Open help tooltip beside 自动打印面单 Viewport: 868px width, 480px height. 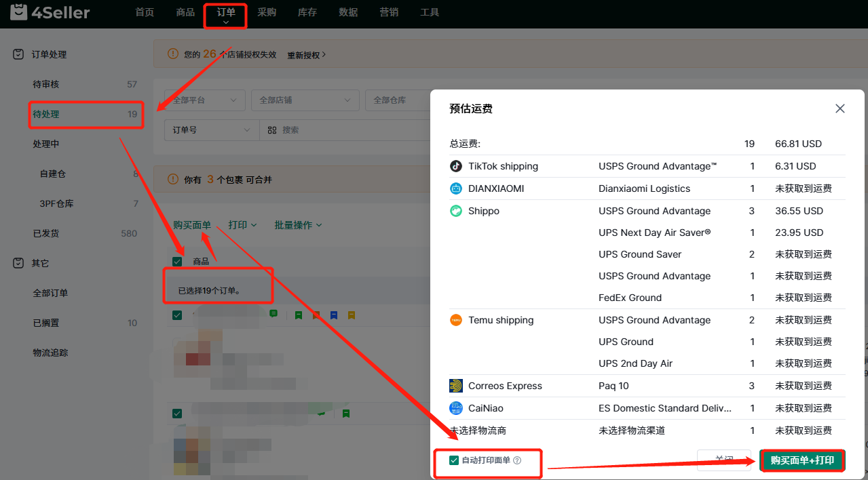517,460
